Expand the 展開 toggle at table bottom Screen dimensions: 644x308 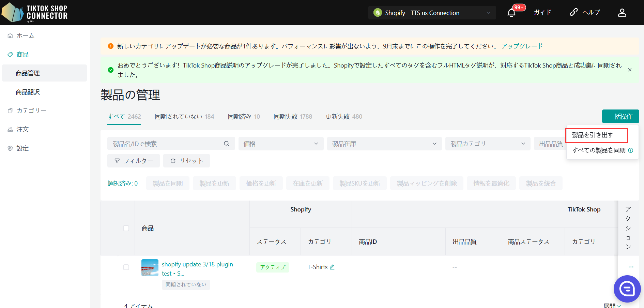click(x=612, y=305)
